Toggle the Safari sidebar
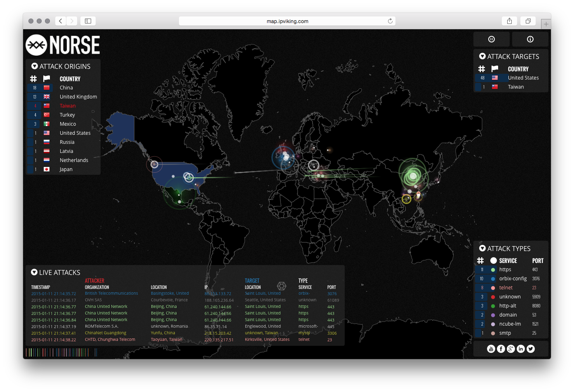Screen dimensions: 574x392 coord(88,21)
